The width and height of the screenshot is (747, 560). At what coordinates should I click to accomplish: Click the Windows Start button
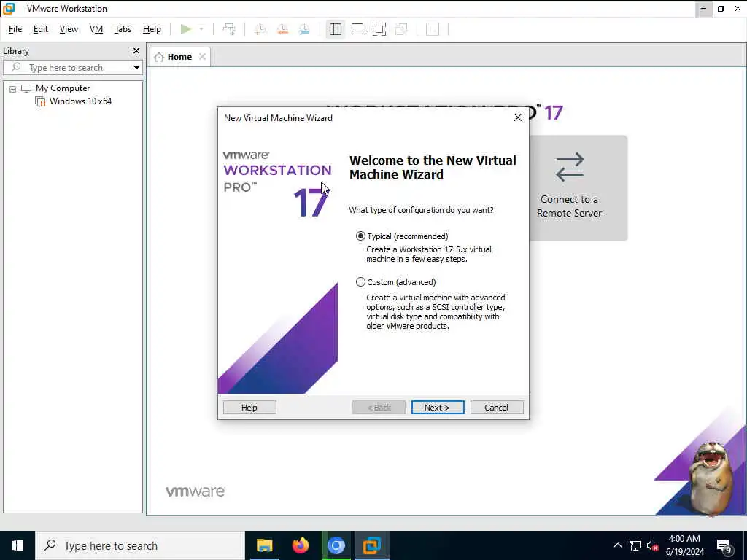(x=18, y=545)
